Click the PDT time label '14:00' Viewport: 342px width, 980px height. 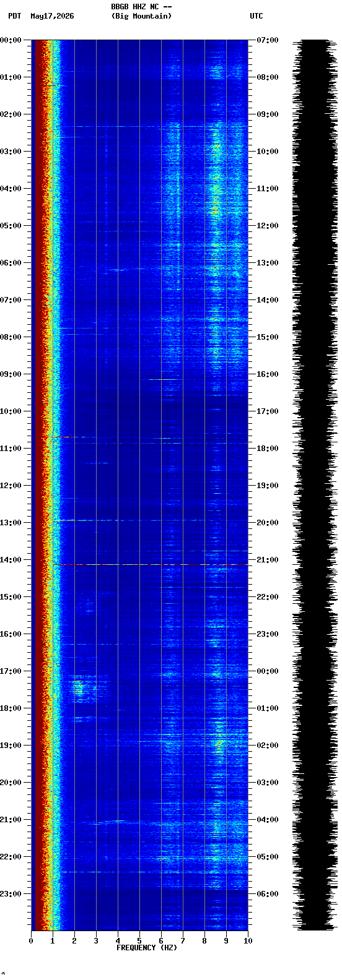click(x=11, y=560)
